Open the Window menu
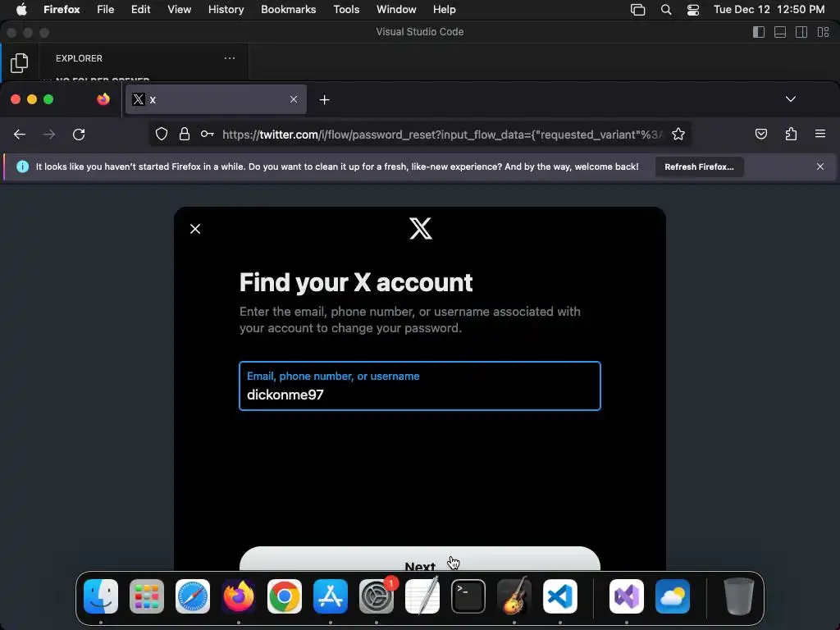This screenshot has height=630, width=840. (x=396, y=9)
